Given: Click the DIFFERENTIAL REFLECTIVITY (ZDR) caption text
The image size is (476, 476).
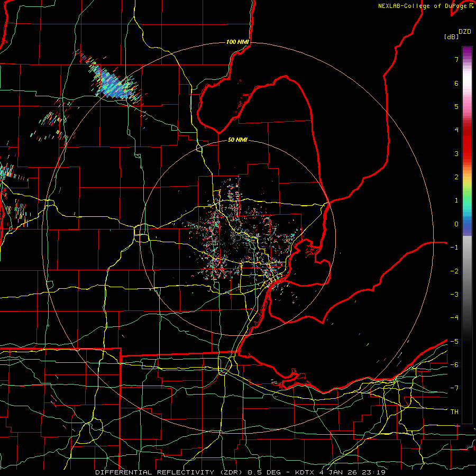Looking at the screenshot, I should tap(169, 472).
